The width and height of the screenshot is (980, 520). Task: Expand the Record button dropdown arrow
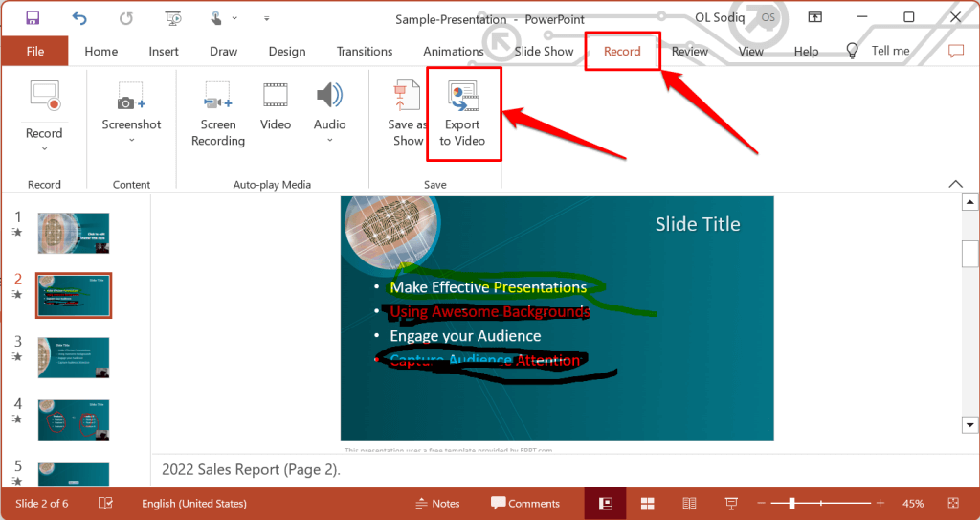click(x=44, y=149)
